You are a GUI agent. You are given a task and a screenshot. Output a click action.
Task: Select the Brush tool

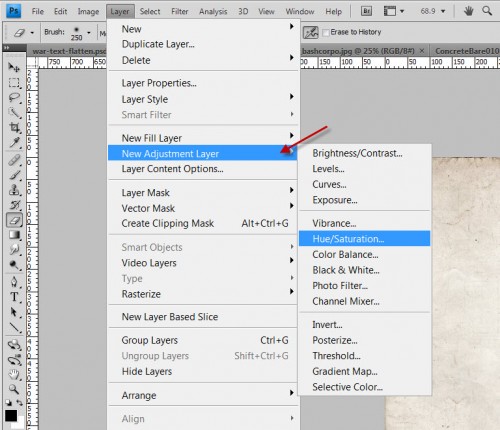14,175
